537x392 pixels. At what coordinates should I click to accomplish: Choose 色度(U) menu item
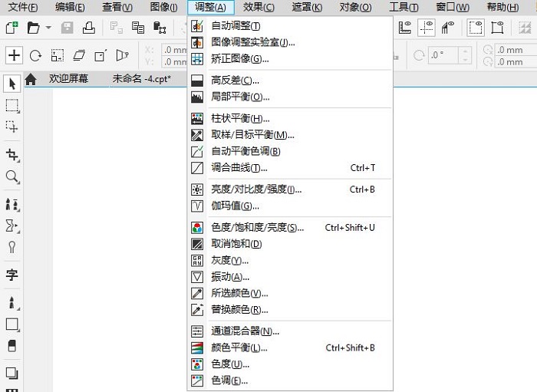click(290, 364)
